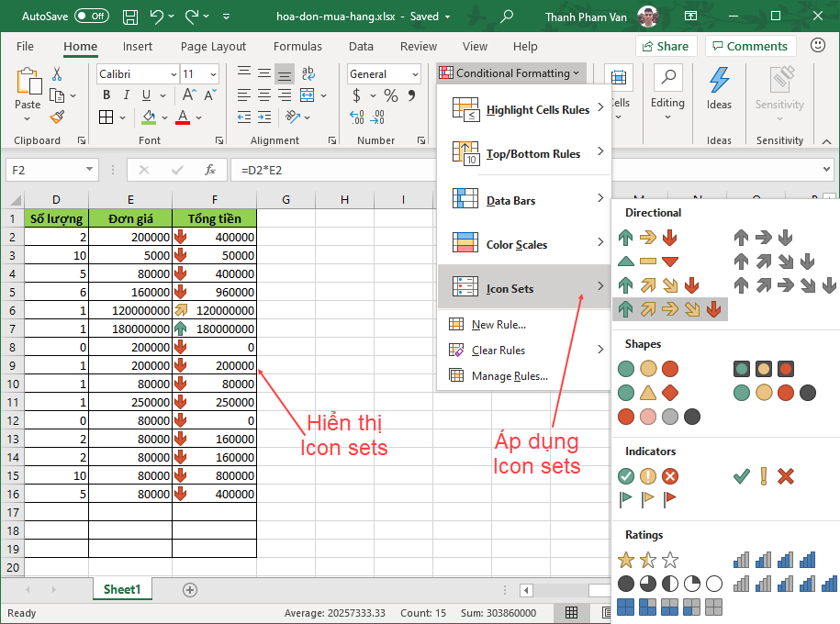Select the three stars rating icon set
840x624 pixels.
click(x=648, y=560)
